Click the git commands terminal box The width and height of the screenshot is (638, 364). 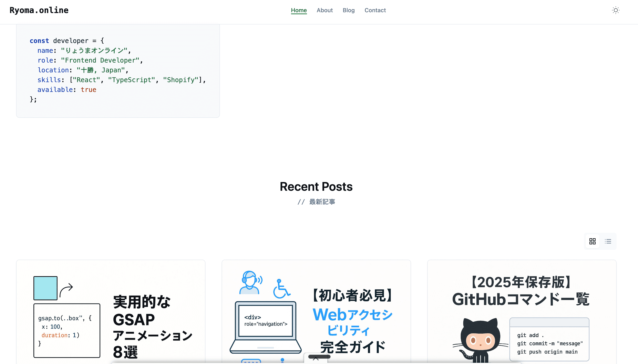[x=549, y=343]
